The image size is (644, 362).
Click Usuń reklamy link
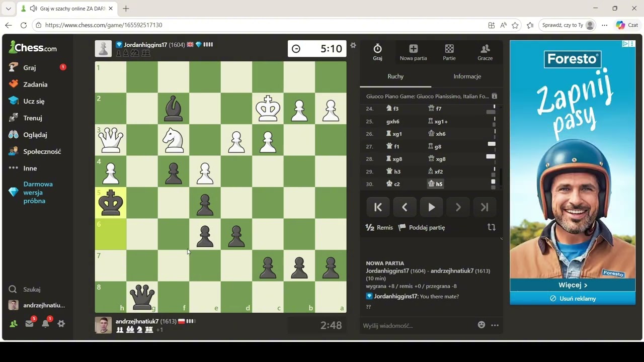(x=573, y=298)
